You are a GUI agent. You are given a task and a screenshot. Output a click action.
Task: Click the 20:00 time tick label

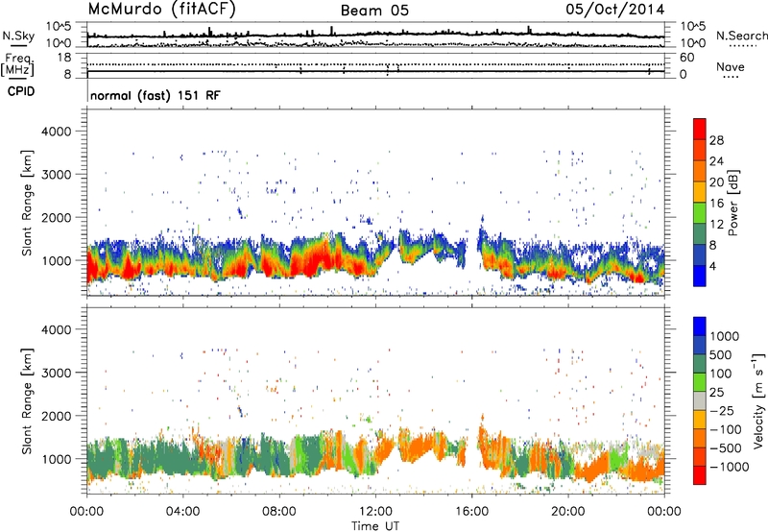(567, 512)
